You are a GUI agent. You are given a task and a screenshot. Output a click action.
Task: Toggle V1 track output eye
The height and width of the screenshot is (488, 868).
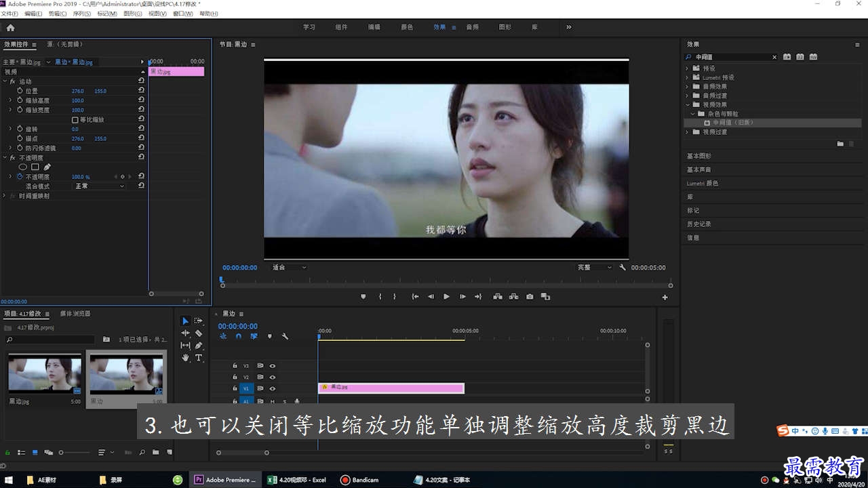(x=273, y=388)
